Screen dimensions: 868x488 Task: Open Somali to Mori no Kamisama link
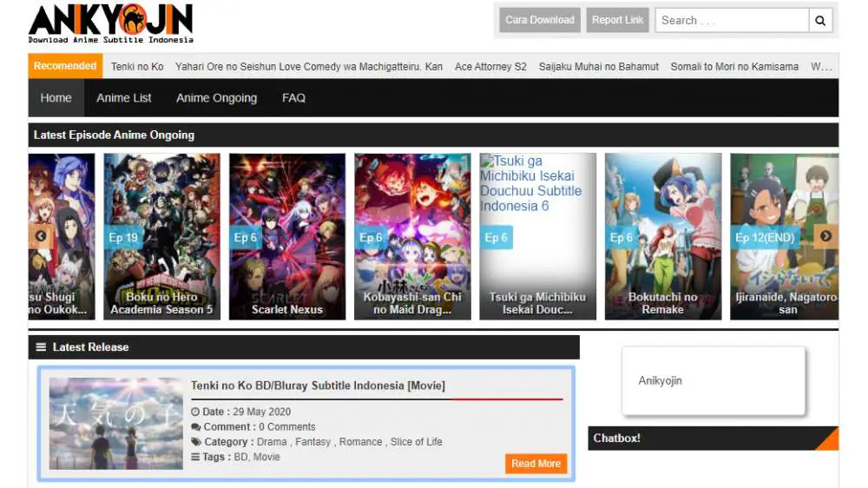click(734, 67)
